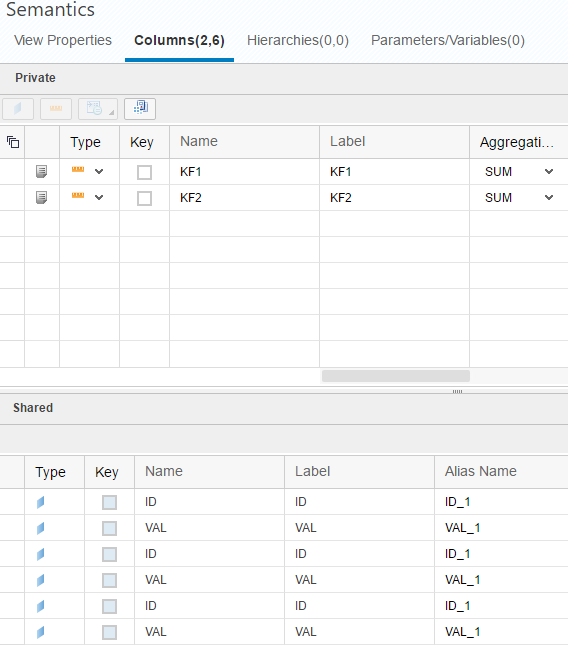Screen dimensions: 568x645
Task: Click the attribute icon of the last VAL row
Action: tap(40, 632)
